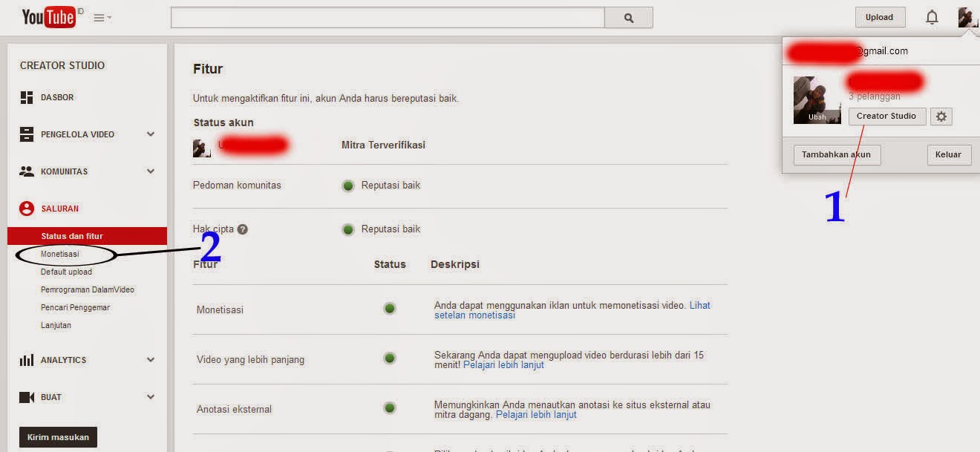Click the Buat camera icon
This screenshot has height=452, width=980.
pos(27,397)
